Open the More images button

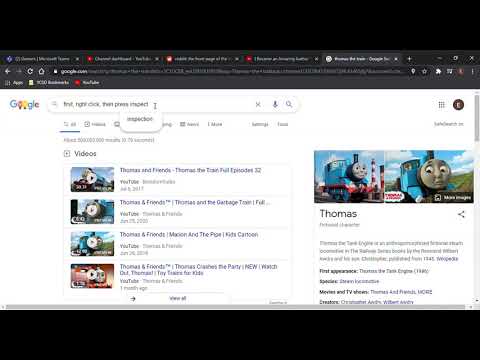coord(453,198)
